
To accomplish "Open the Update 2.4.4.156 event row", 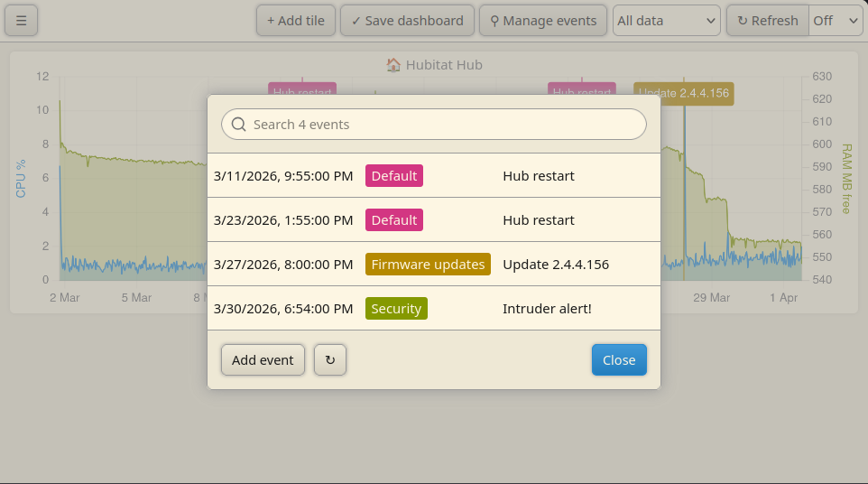I will (x=434, y=265).
